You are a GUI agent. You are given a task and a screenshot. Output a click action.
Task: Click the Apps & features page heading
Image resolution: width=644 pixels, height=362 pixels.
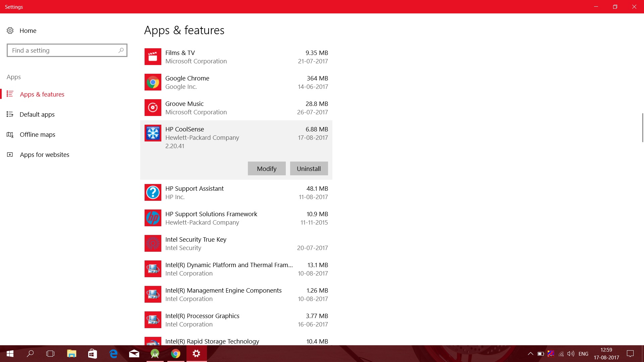[x=184, y=30]
